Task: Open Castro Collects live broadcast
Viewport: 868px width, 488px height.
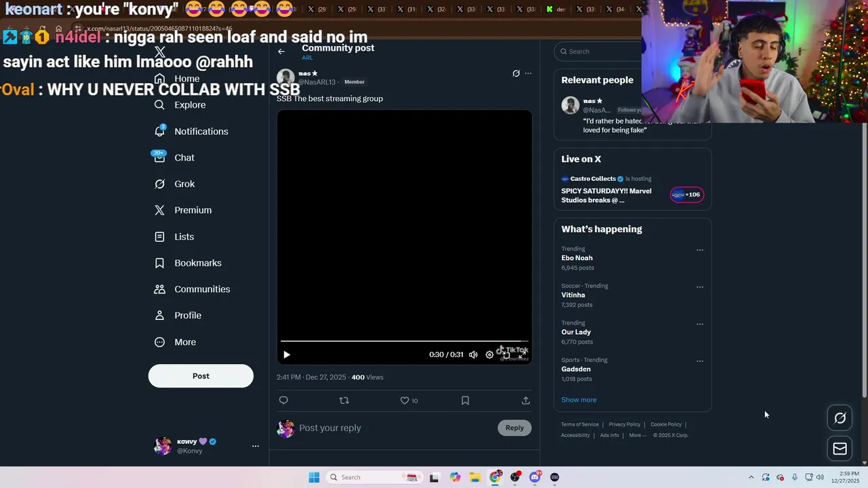Action: (606, 191)
